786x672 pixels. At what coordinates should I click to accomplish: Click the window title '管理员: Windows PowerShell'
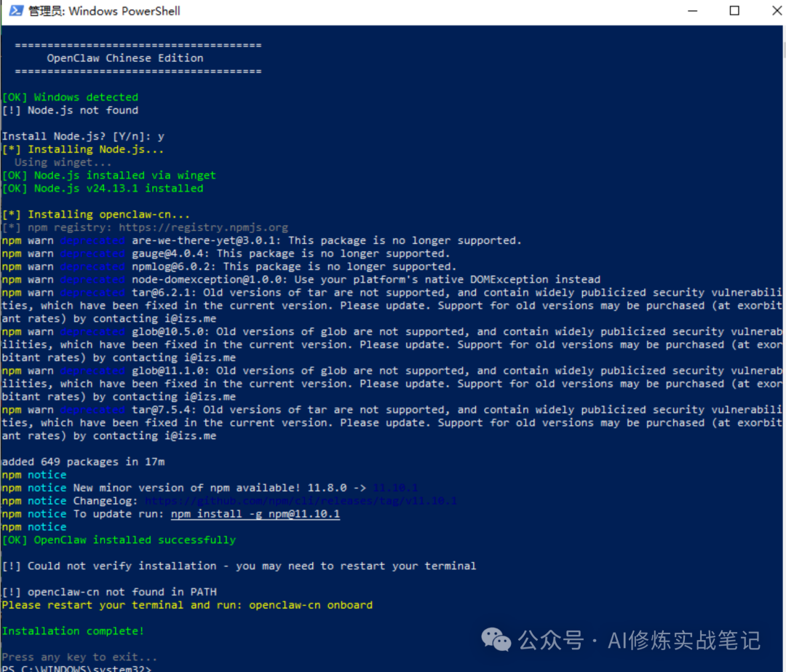tap(104, 11)
